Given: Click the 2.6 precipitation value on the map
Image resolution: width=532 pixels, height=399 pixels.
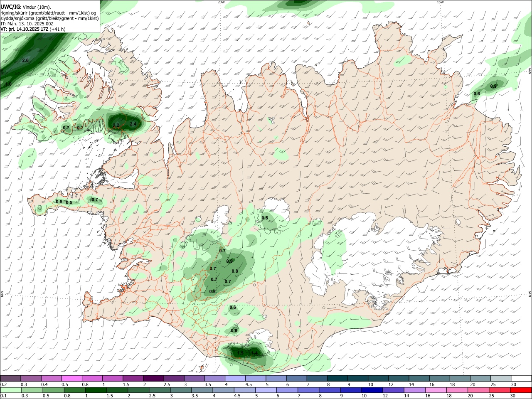Looking at the screenshot, I should (x=25, y=61).
